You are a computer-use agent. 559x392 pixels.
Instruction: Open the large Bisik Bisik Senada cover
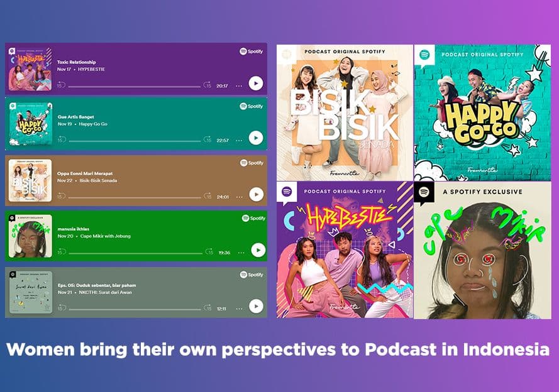(345, 112)
